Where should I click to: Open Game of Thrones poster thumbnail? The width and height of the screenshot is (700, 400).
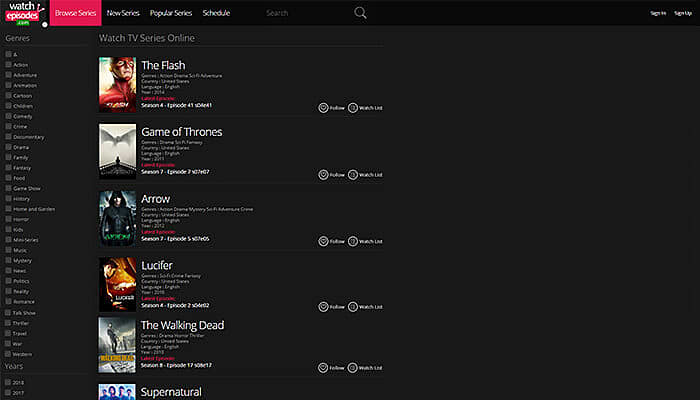[x=117, y=151]
